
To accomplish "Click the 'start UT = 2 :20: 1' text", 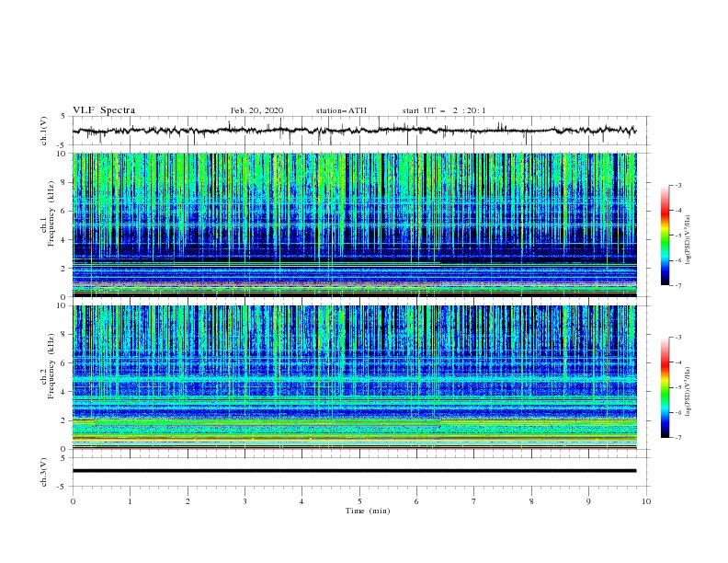I will pos(444,110).
